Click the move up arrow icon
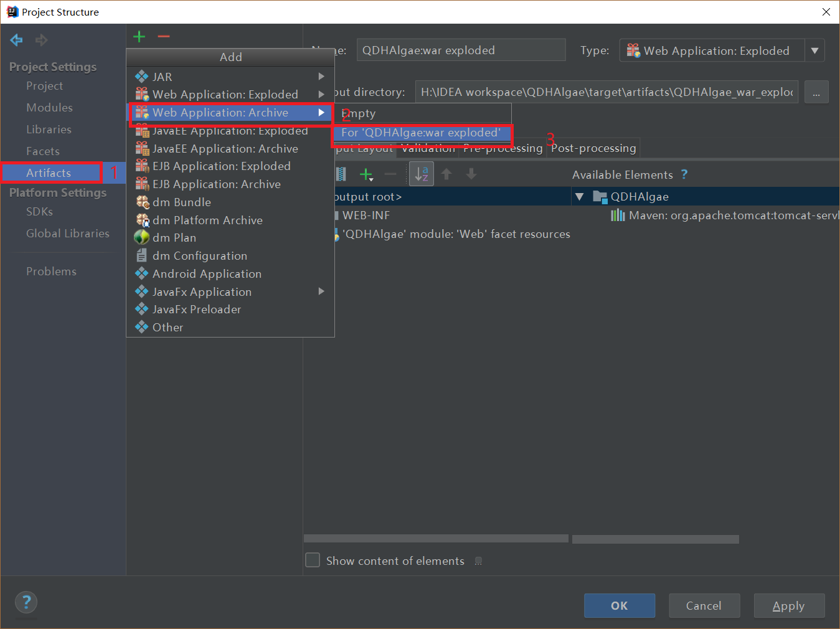Image resolution: width=840 pixels, height=629 pixels. click(446, 174)
